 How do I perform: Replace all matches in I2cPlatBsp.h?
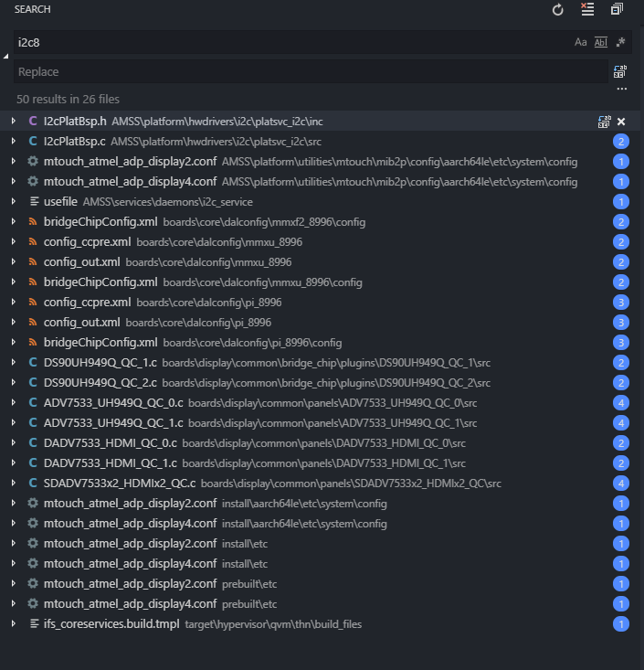click(x=604, y=122)
